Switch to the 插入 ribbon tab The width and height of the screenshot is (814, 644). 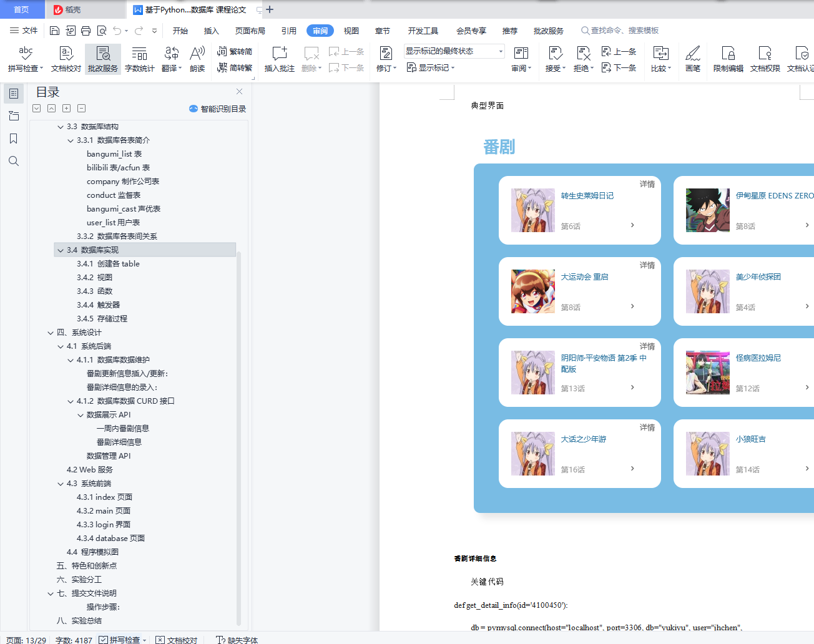coord(212,31)
